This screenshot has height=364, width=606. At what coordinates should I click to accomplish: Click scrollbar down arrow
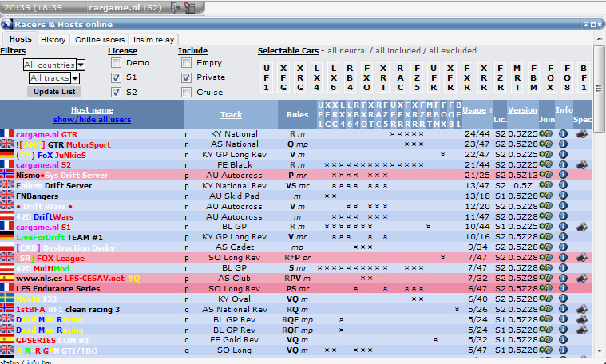pyautogui.click(x=599, y=351)
